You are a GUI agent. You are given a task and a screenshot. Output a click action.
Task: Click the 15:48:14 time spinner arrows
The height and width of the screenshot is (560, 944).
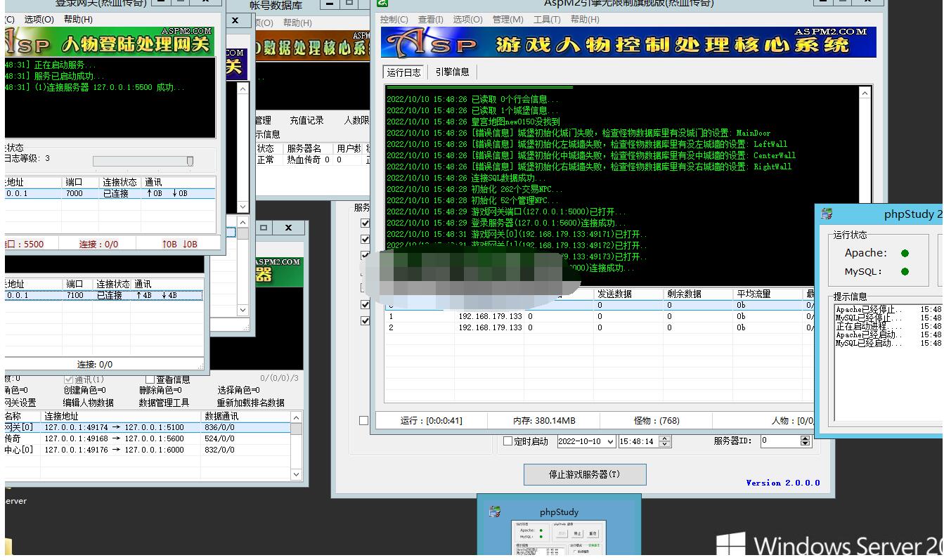tap(665, 441)
